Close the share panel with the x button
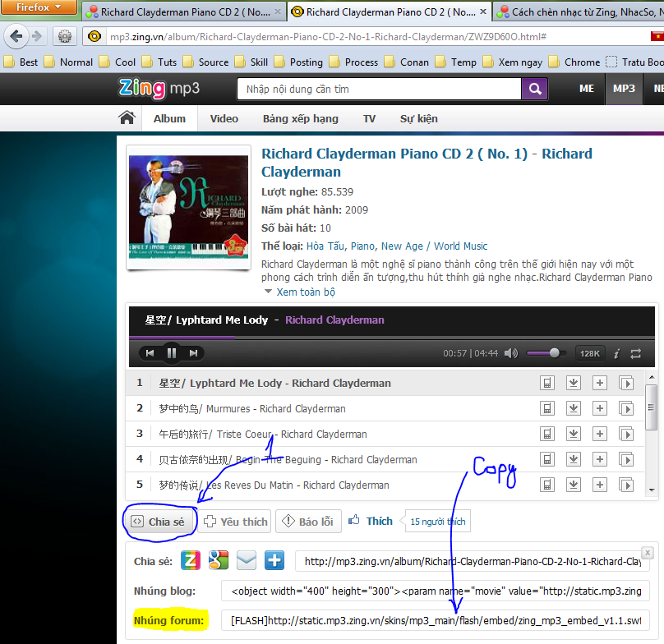The width and height of the screenshot is (664, 644). coord(648,553)
